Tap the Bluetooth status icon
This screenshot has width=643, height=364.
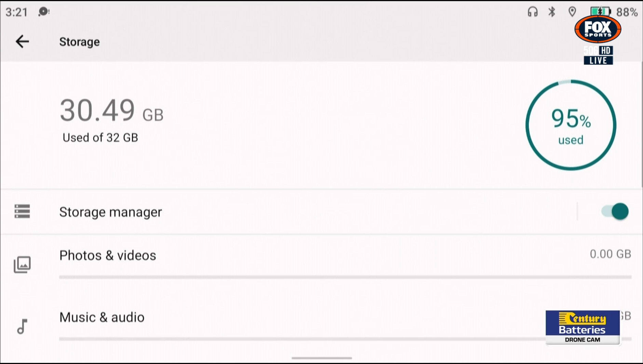[x=552, y=12]
